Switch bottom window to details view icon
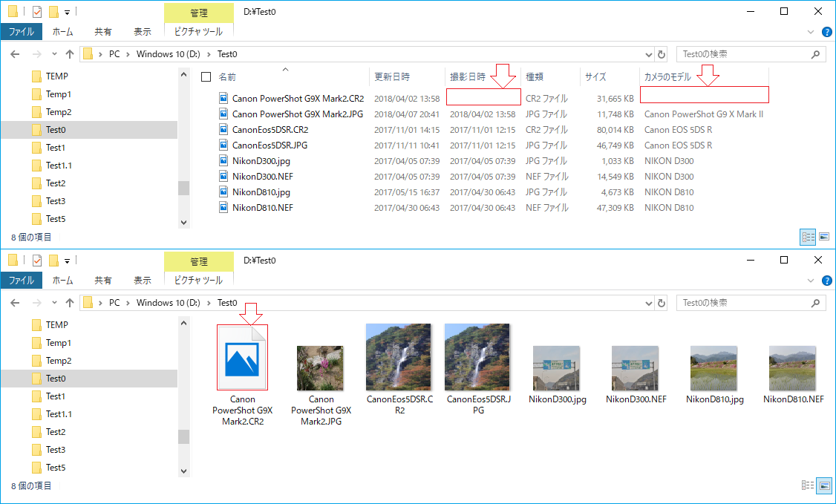The image size is (836, 504). coord(808,485)
